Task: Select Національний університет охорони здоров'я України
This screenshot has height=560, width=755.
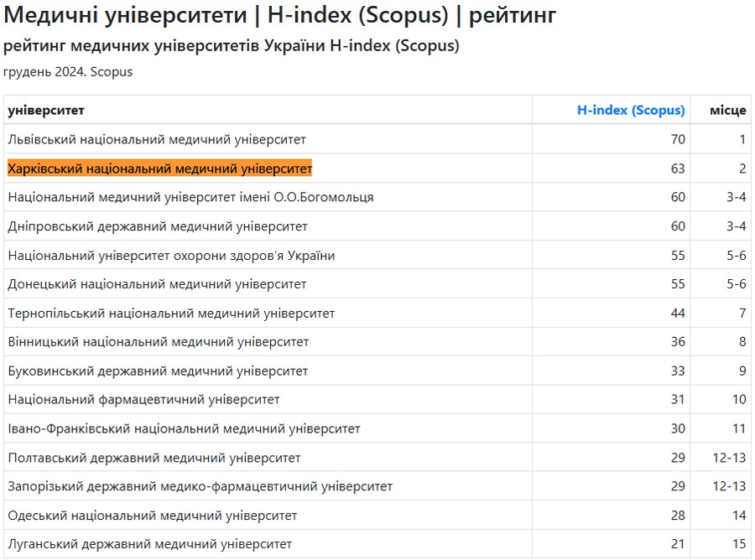Action: (171, 256)
